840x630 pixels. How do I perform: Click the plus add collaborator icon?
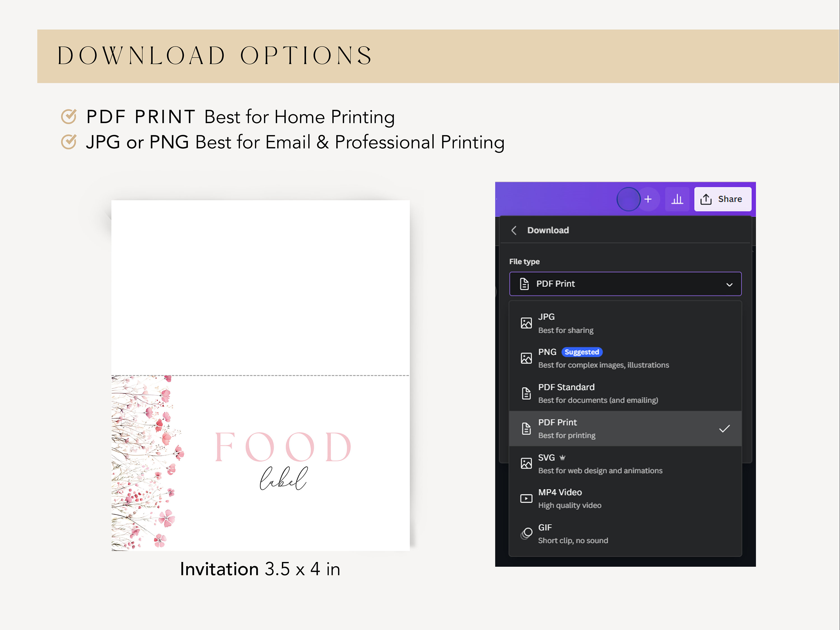pyautogui.click(x=648, y=199)
